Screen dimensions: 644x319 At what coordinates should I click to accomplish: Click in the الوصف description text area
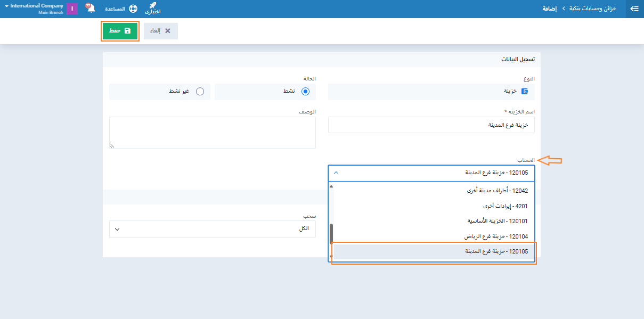(212, 133)
